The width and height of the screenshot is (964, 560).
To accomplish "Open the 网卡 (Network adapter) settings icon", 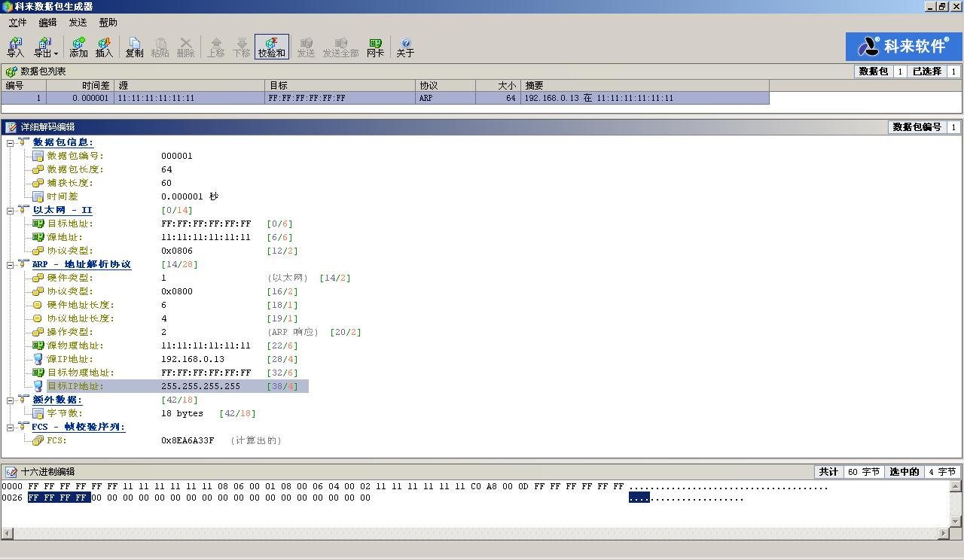I will click(x=375, y=47).
